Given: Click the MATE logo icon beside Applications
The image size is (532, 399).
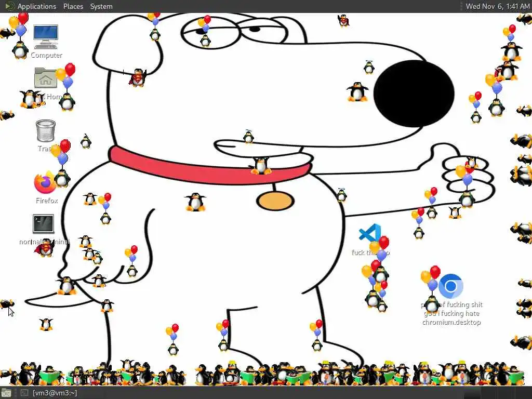Looking at the screenshot, I should tap(9, 6).
